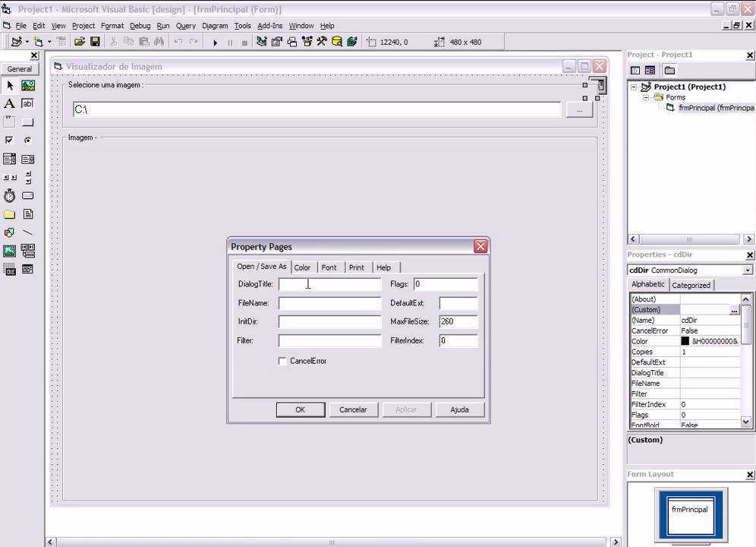Open the Object Browser toolbar icon
The height and width of the screenshot is (547, 756).
(307, 42)
